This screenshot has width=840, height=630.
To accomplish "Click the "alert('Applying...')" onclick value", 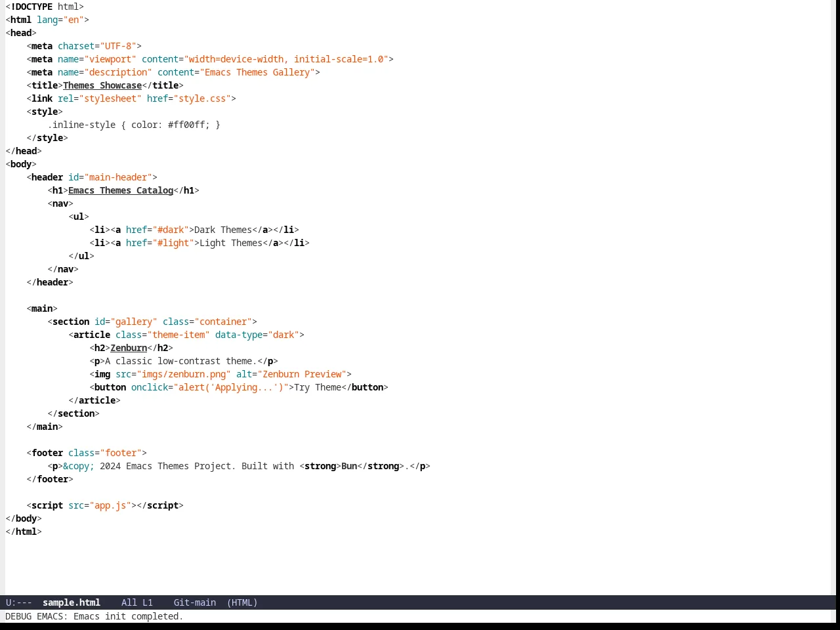I will (x=231, y=387).
